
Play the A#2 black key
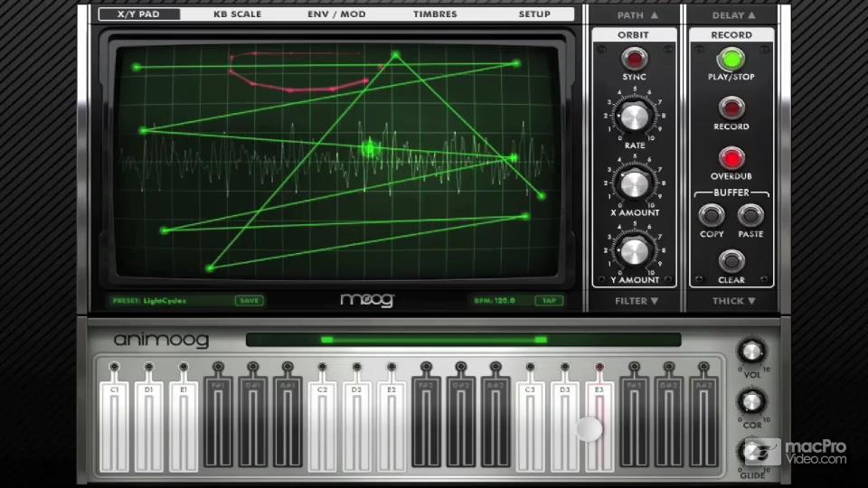[495, 422]
